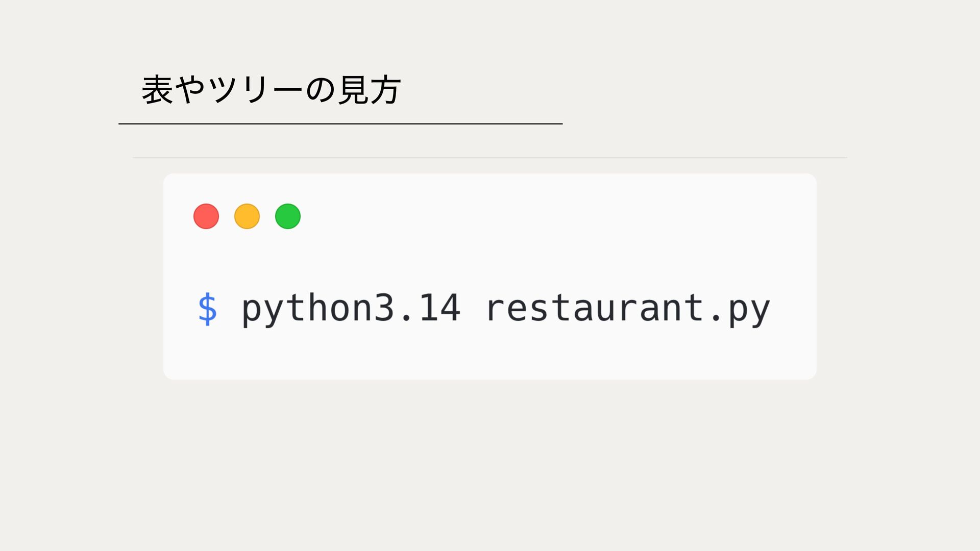Click the yellow minimize dot
The height and width of the screenshot is (551, 980).
tap(247, 216)
